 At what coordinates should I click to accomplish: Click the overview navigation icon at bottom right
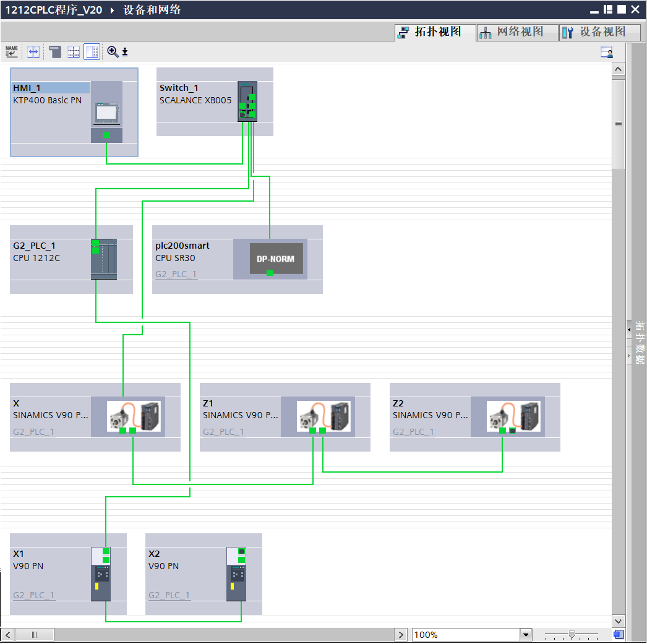pyautogui.click(x=619, y=634)
